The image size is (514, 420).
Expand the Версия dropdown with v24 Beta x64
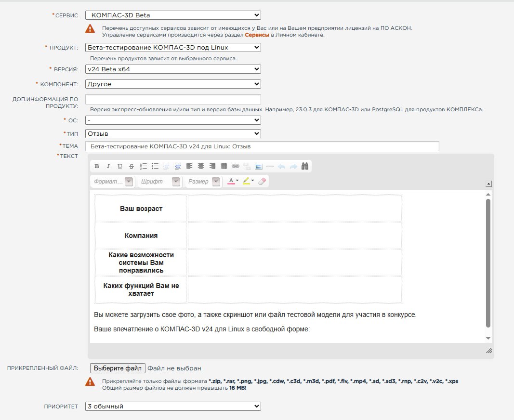[173, 69]
